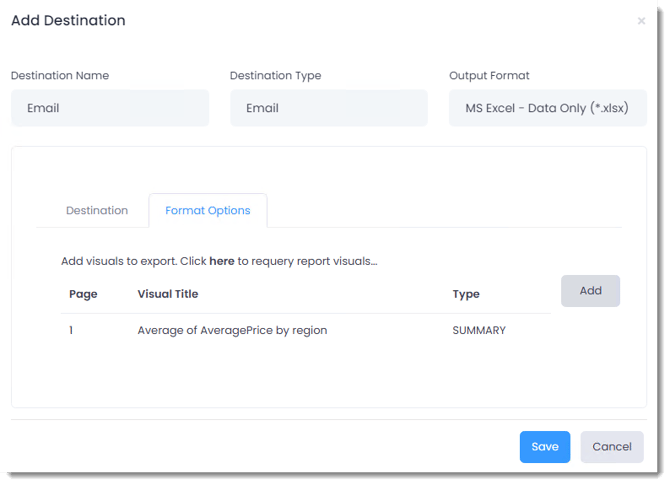The image size is (670, 485).
Task: Select the Format Options tab
Action: tap(208, 210)
